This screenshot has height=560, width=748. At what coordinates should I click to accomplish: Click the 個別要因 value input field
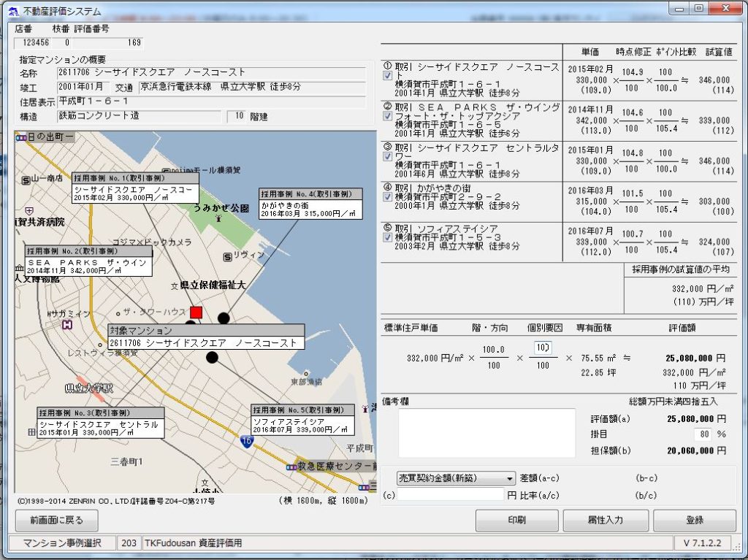pos(543,348)
